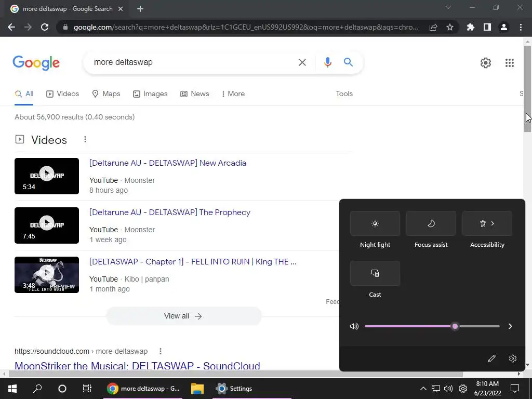Open The Prophecy video link

[x=170, y=212]
